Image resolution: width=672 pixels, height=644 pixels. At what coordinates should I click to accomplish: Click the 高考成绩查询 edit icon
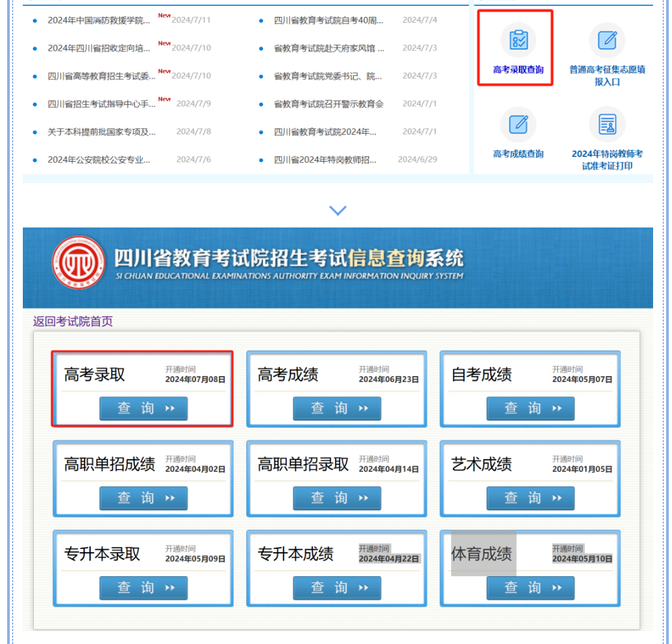pyautogui.click(x=518, y=124)
